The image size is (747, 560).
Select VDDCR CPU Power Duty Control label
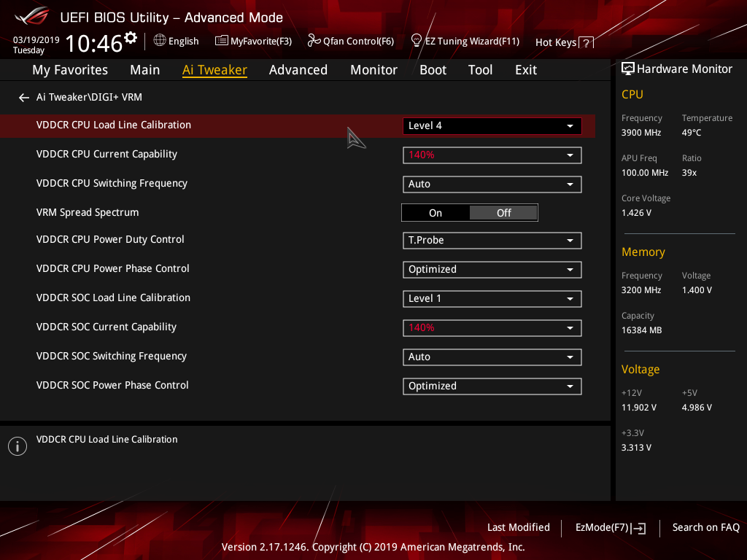click(x=110, y=239)
